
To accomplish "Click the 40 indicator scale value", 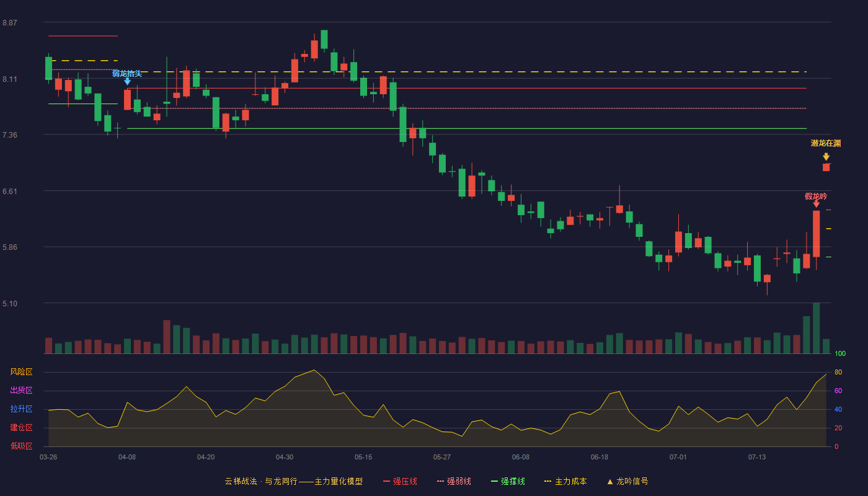I will point(838,409).
